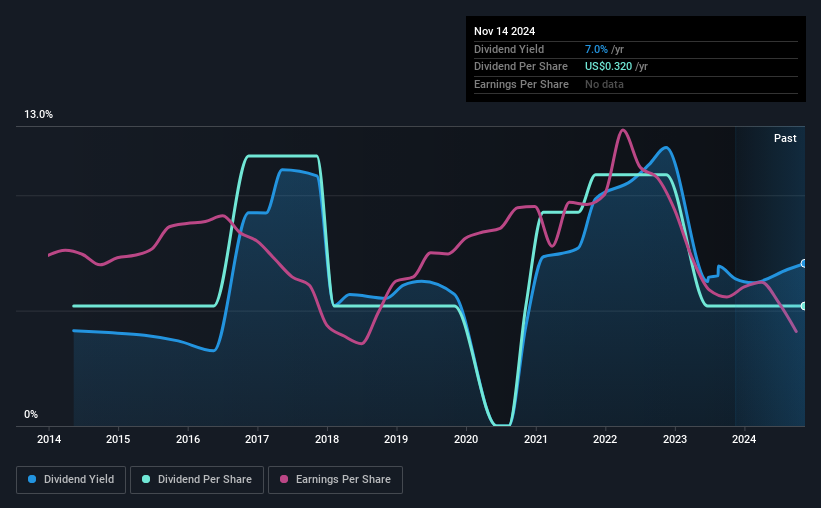This screenshot has width=821, height=508.
Task: Select the 2014 label on the x-axis
Action: 49,439
